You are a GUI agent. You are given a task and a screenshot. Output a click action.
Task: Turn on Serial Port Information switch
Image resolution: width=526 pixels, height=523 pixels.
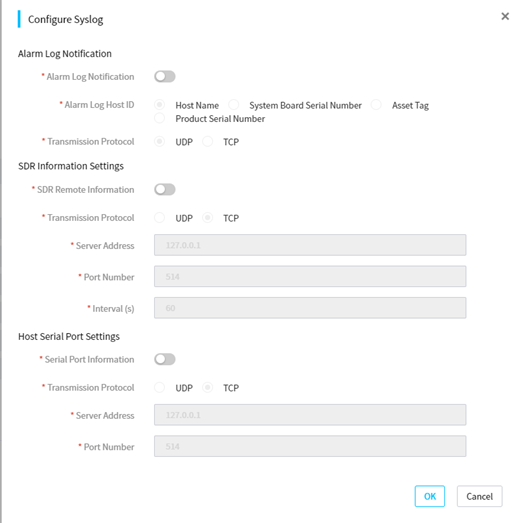[x=165, y=359]
